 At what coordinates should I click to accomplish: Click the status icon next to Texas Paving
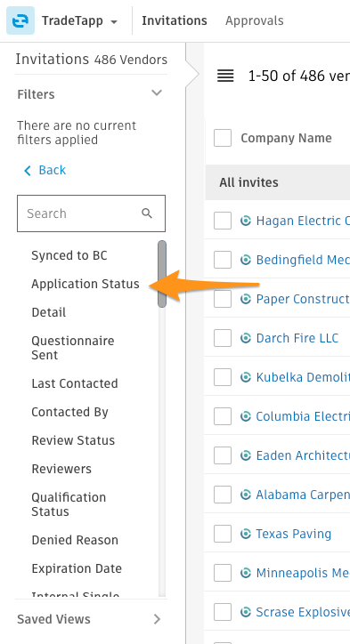pos(246,534)
